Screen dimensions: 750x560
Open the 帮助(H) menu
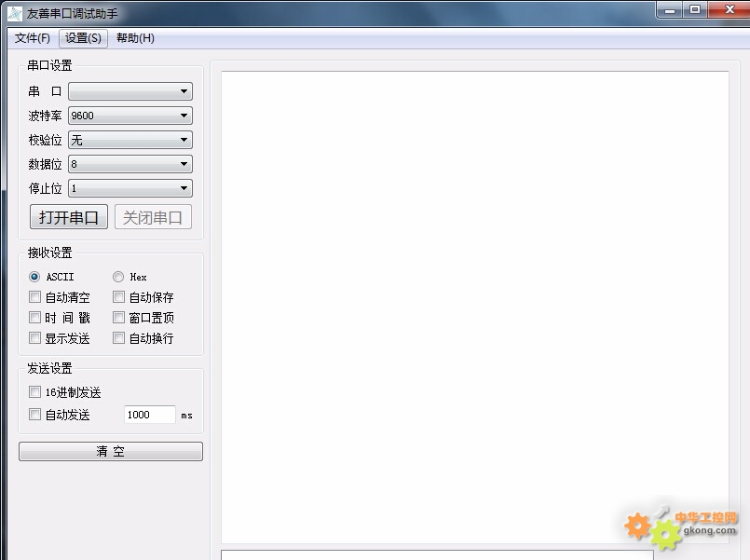pyautogui.click(x=135, y=38)
